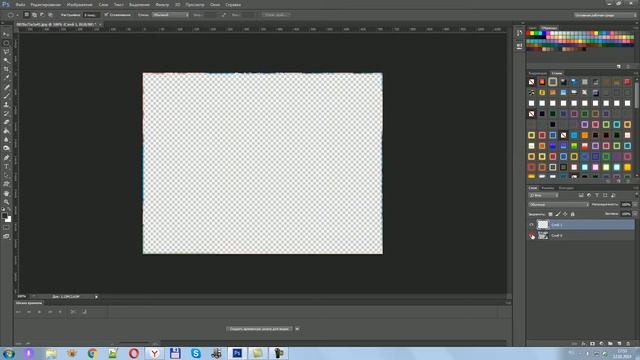Screen dimensions: 640x360
Task: Select the Magic Wand tool
Action: 6,60
